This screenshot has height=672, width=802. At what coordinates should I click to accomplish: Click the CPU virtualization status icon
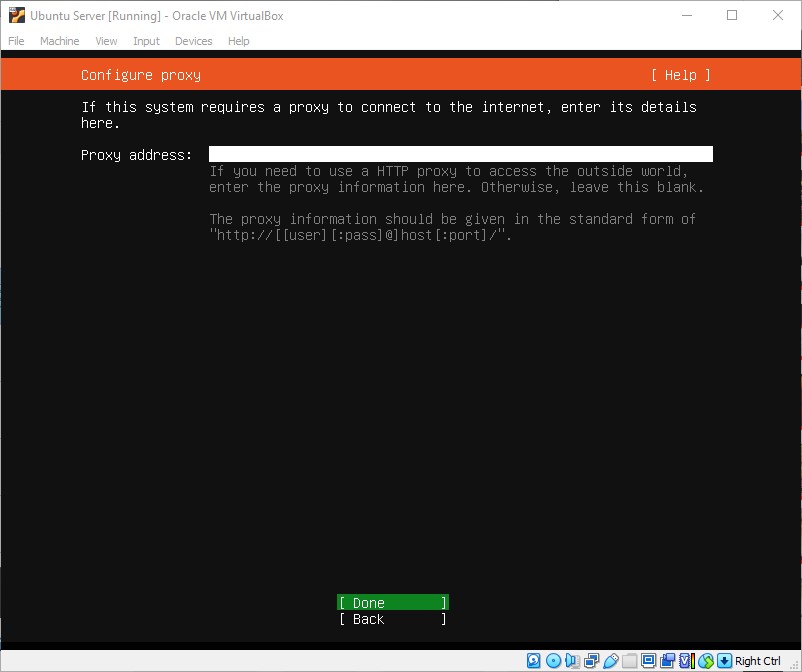(x=686, y=661)
